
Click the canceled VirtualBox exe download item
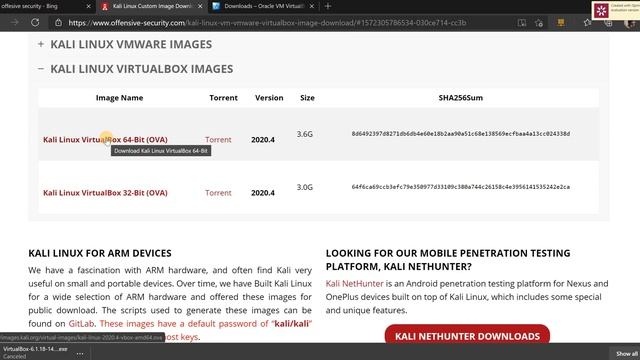[35, 352]
